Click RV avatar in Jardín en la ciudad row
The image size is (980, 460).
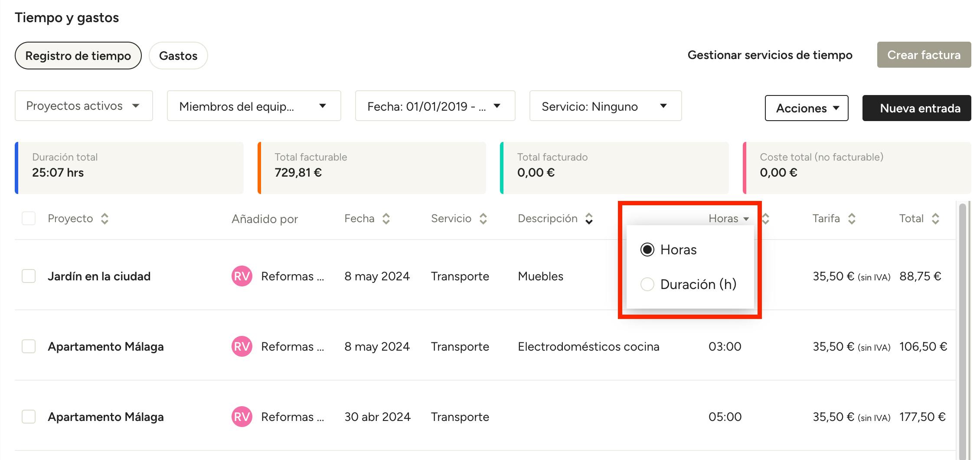tap(242, 276)
